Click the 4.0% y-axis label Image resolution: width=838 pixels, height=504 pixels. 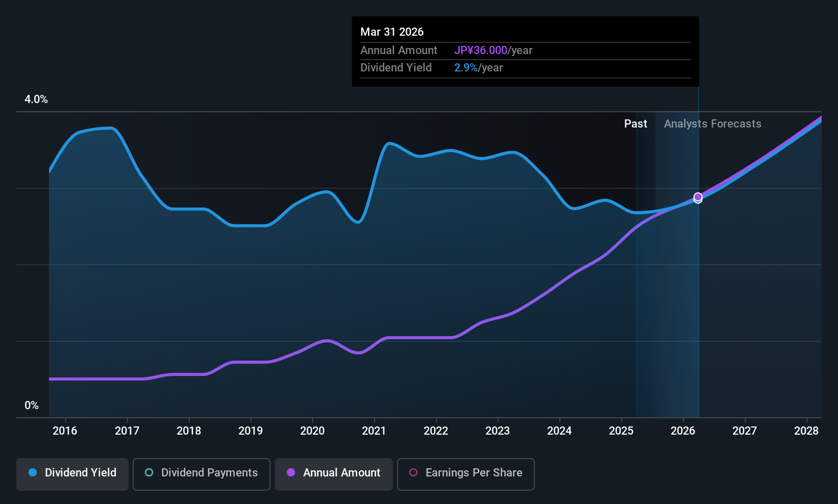pos(36,99)
